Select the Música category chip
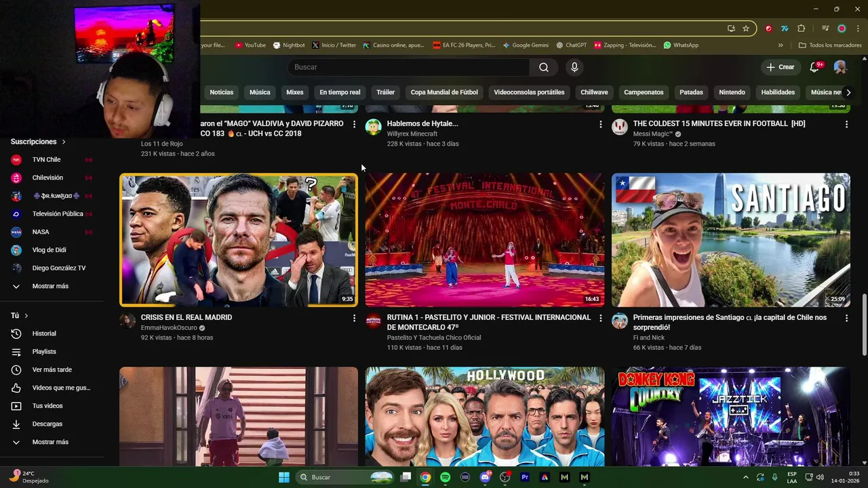Screen dimensions: 868x488 [260, 92]
